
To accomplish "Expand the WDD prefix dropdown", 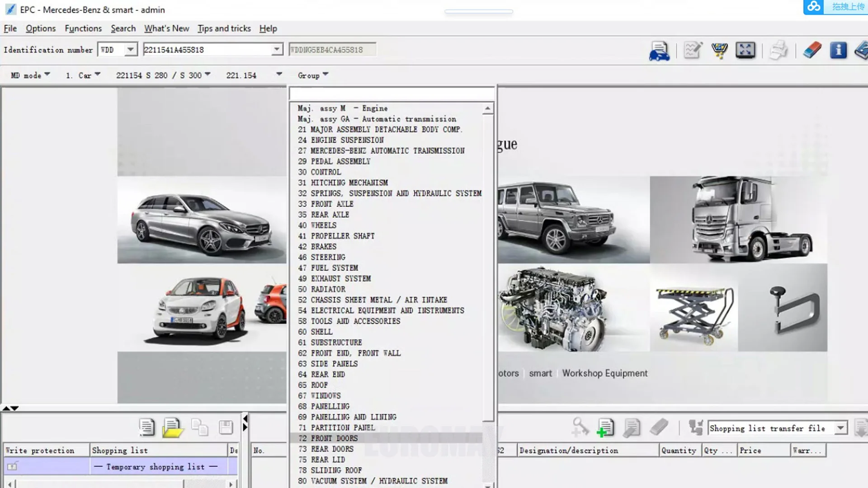I will pyautogui.click(x=130, y=50).
